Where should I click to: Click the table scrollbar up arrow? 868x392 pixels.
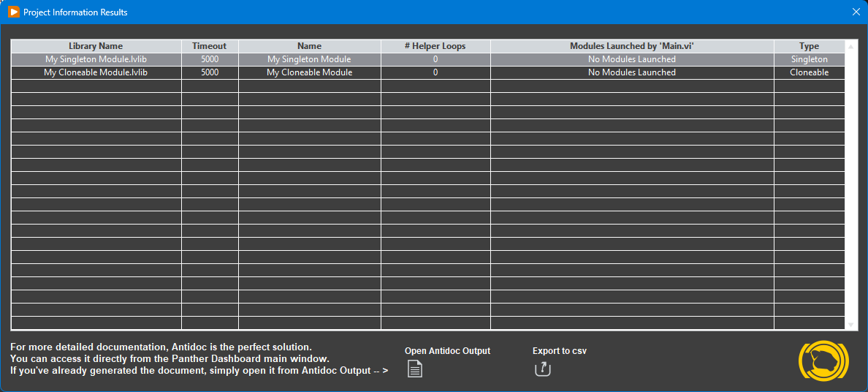[x=851, y=46]
